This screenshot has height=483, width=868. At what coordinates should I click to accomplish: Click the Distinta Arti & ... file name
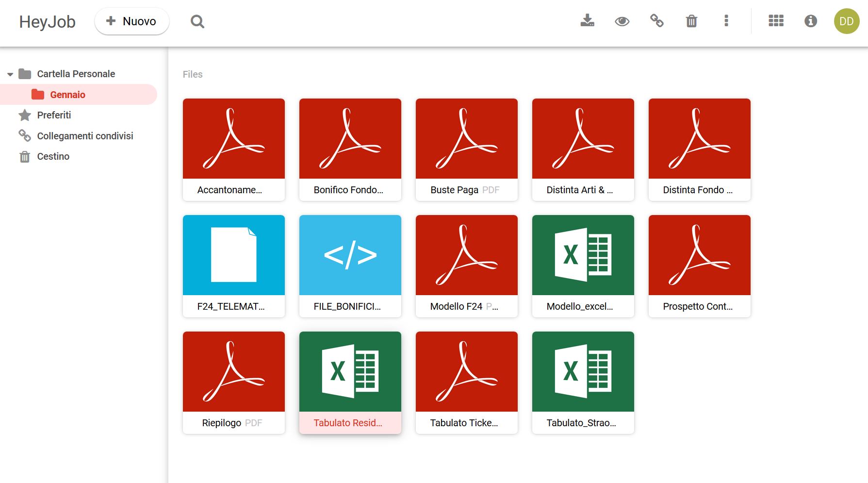(580, 190)
